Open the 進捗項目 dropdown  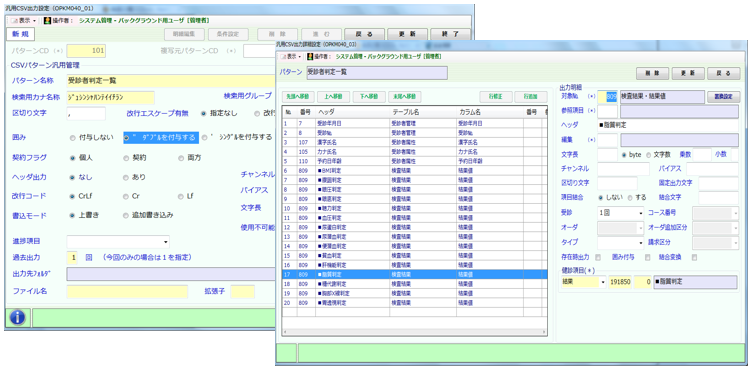(118, 242)
